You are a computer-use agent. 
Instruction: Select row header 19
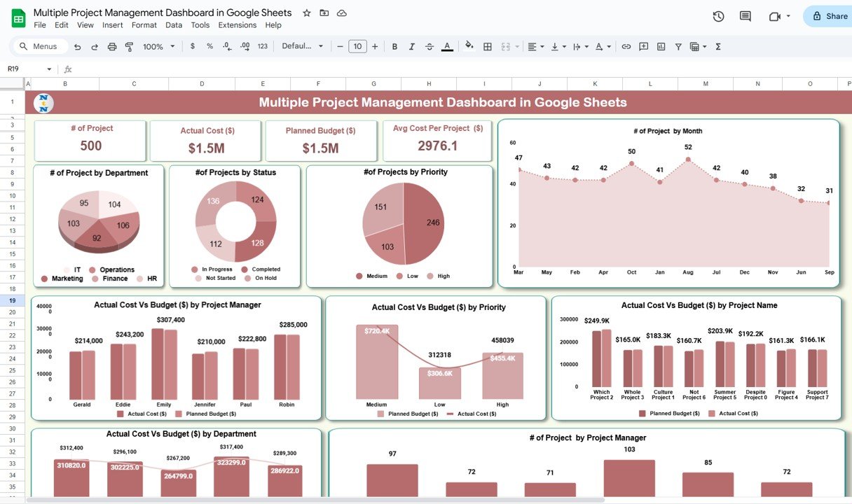click(12, 300)
